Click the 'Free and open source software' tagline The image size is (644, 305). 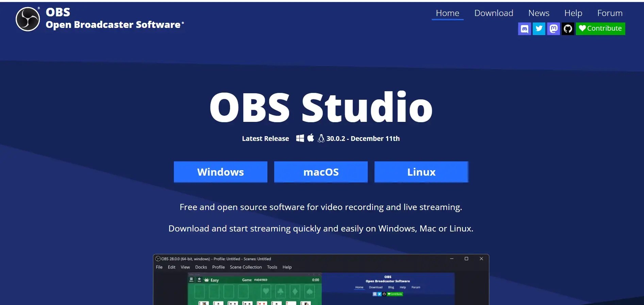coord(321,207)
